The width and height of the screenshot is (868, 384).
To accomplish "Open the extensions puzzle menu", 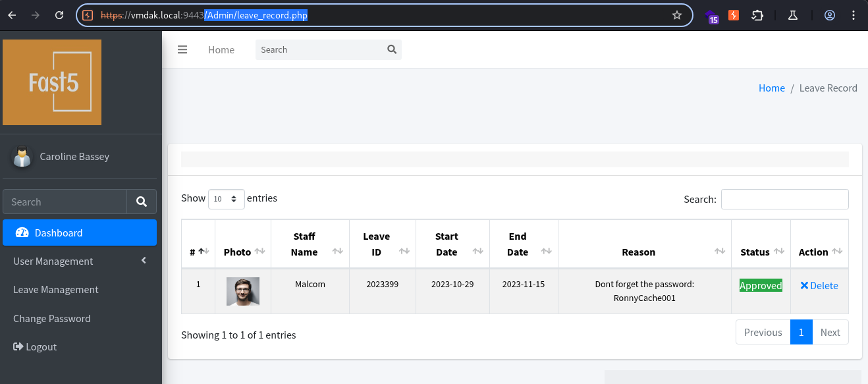I will tap(757, 15).
